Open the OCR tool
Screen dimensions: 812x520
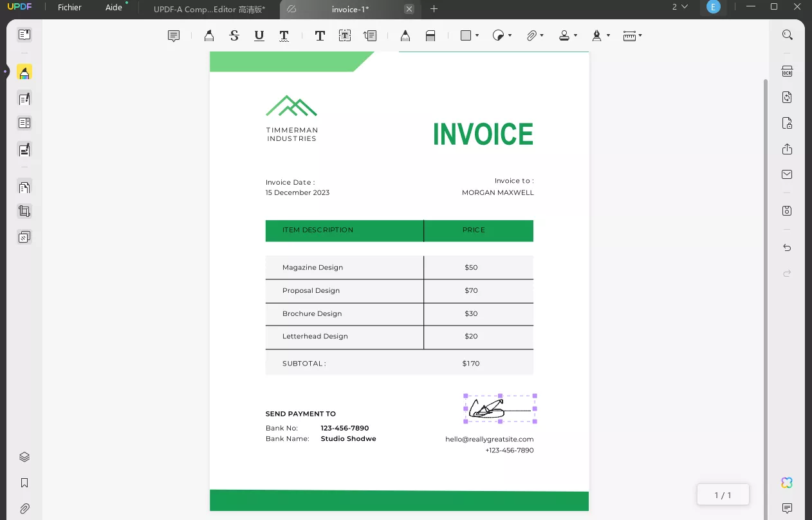pyautogui.click(x=787, y=71)
